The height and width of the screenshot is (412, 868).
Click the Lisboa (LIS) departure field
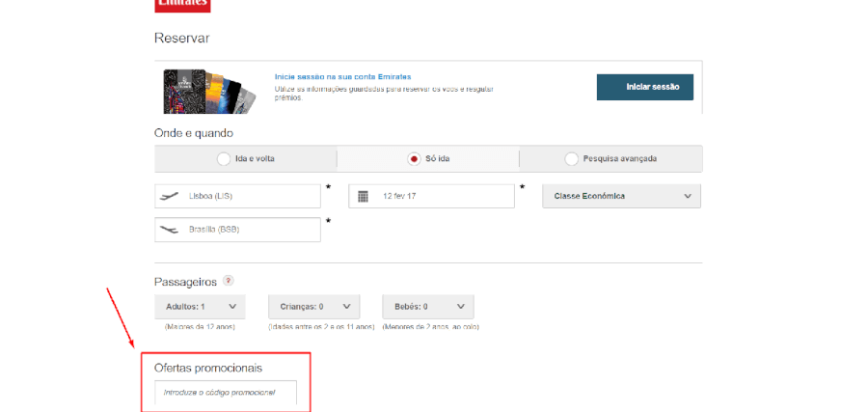coord(237,196)
